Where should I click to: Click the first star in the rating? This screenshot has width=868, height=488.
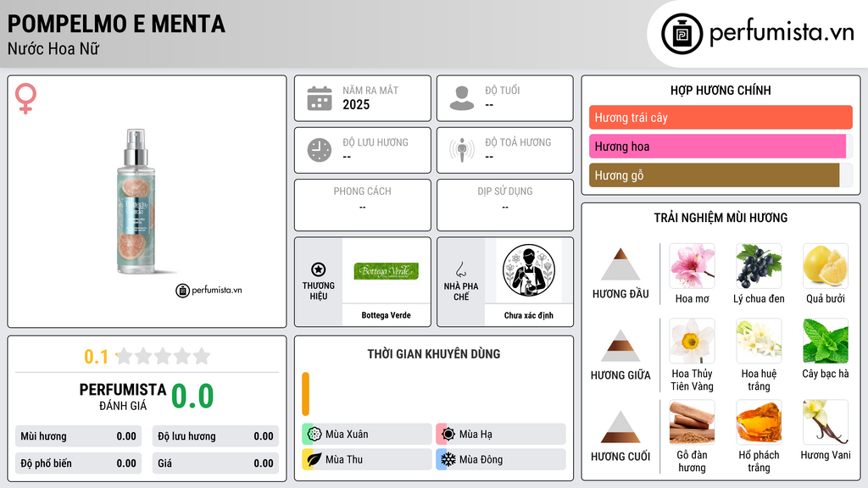[124, 356]
